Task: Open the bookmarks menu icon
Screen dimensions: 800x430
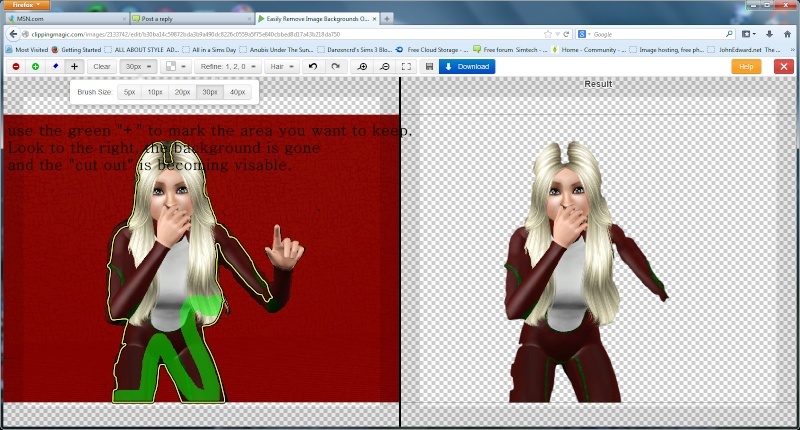Action: pos(748,34)
